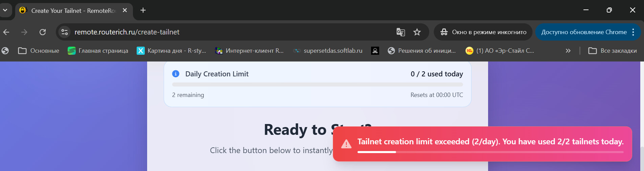Click the Доступно обновление Chrome button

[x=584, y=32]
